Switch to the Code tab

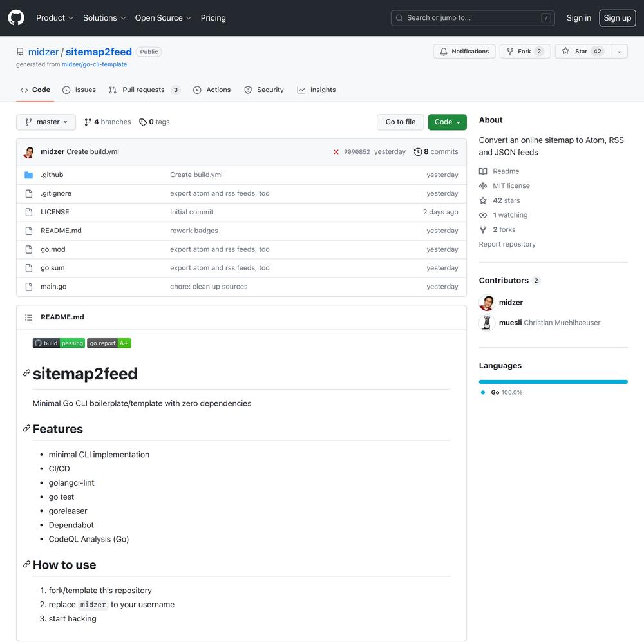(x=35, y=90)
